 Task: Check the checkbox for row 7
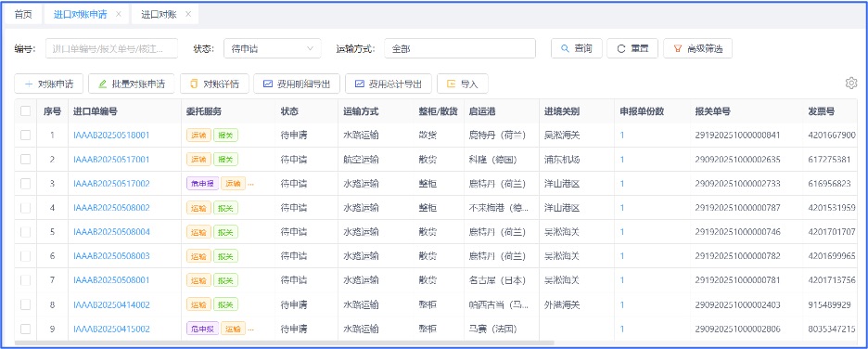pos(25,280)
